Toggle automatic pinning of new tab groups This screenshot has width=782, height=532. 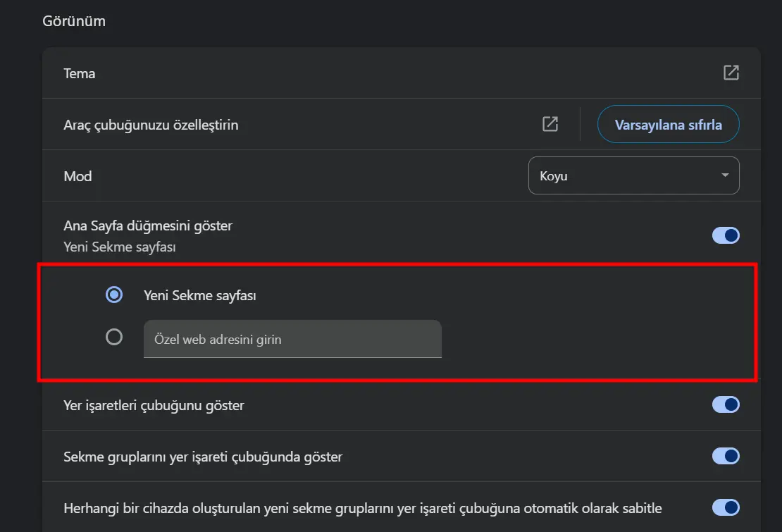click(725, 507)
